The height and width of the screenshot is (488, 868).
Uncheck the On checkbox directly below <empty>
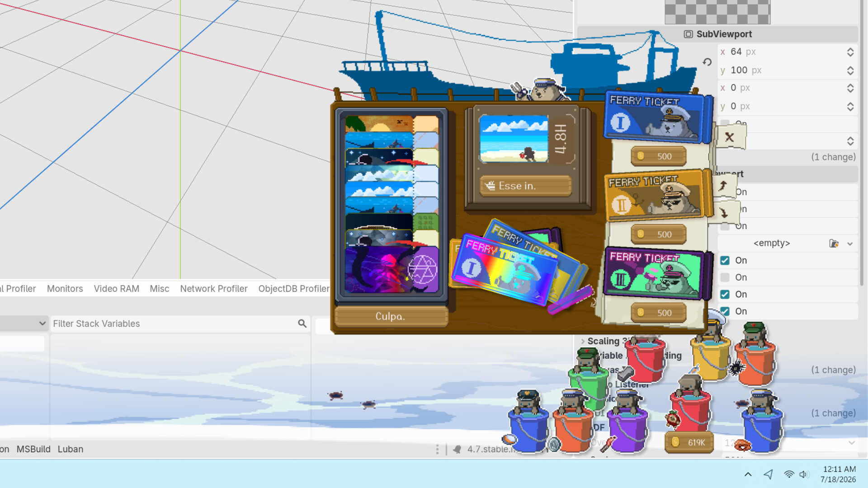tap(725, 260)
